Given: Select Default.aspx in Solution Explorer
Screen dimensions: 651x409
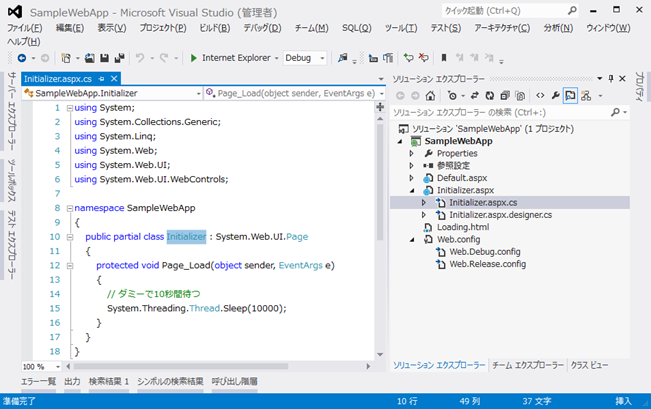Looking at the screenshot, I should pos(462,178).
